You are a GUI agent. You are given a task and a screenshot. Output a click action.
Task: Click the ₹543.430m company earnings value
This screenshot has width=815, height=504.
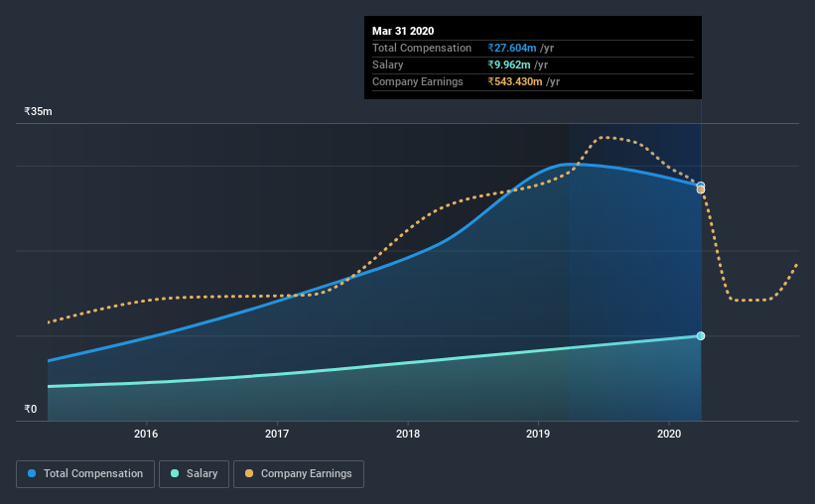click(515, 81)
